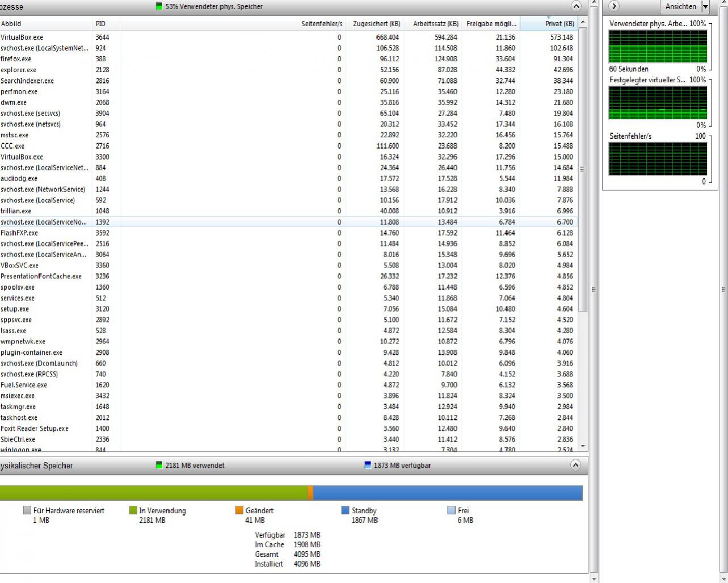The width and height of the screenshot is (728, 583).
Task: Sort by PID column header
Action: click(107, 24)
